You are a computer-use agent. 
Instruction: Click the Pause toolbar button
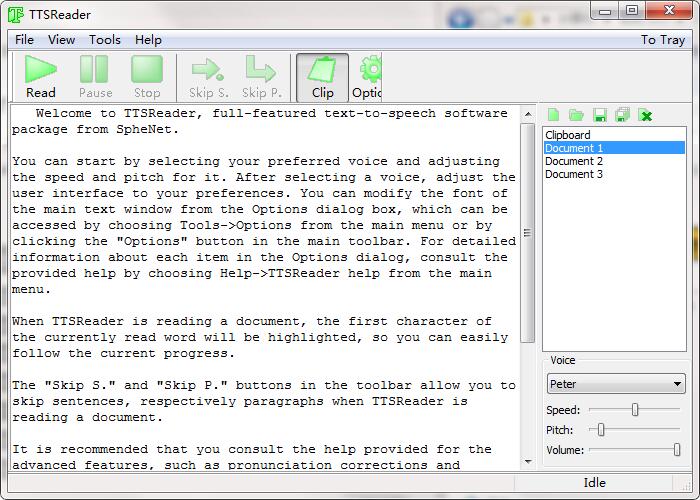[95, 77]
